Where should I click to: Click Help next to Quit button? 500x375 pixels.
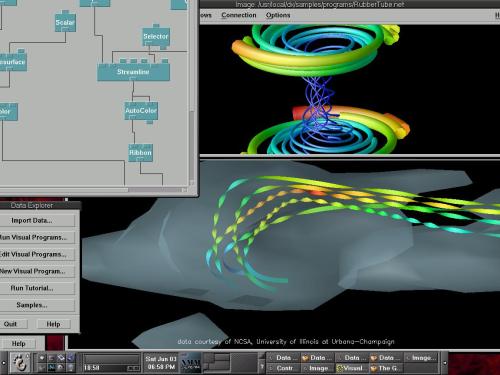pyautogui.click(x=53, y=324)
